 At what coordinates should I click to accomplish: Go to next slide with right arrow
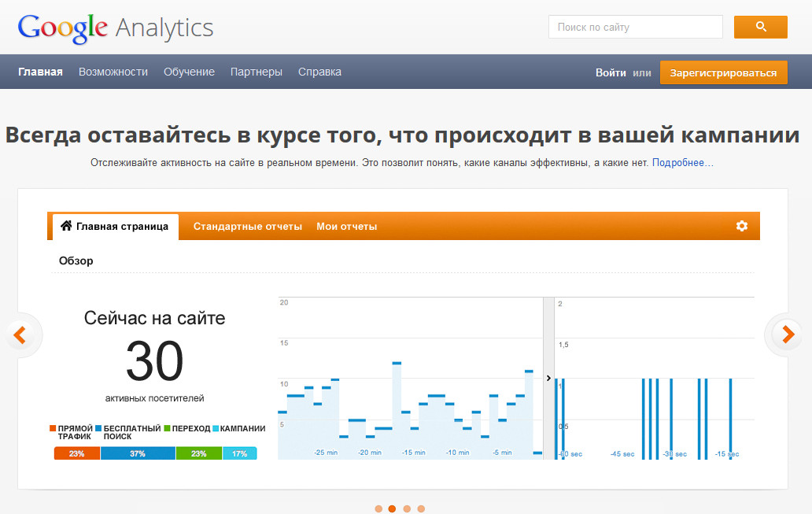788,335
